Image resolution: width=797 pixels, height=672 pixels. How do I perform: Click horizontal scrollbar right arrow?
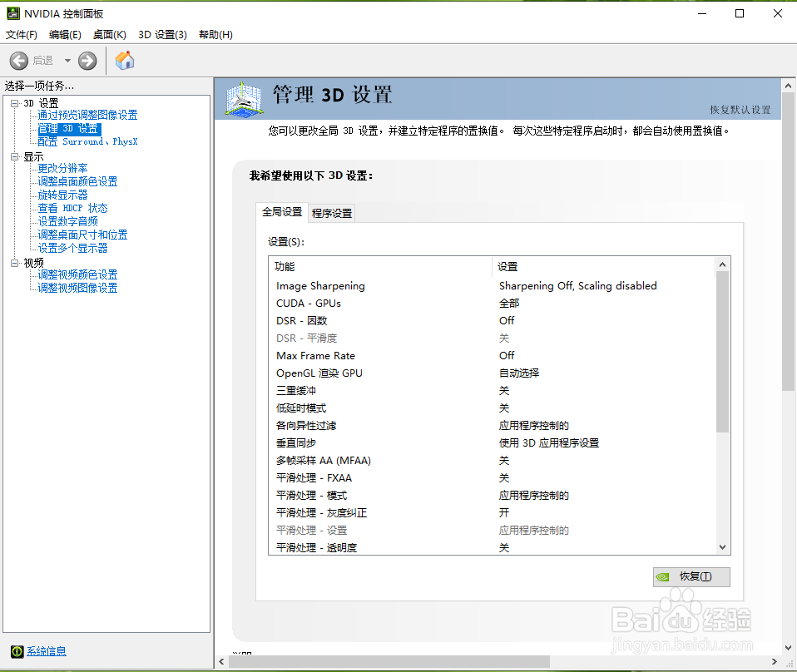[775, 661]
